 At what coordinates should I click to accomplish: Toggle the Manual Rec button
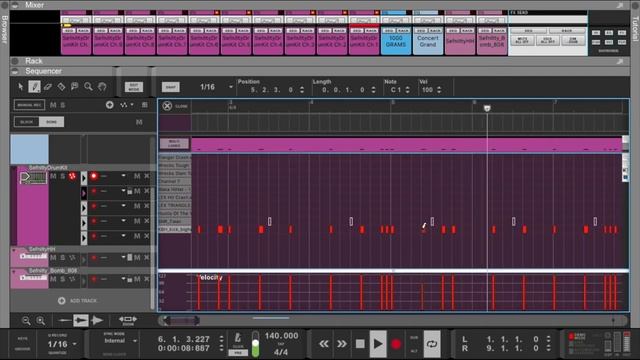click(x=29, y=105)
